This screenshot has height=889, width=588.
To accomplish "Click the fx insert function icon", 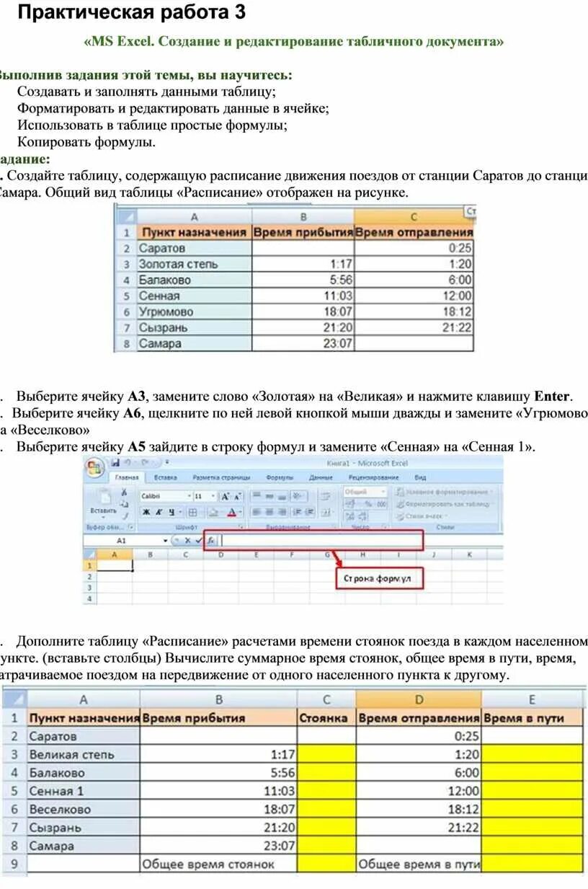I will tap(212, 540).
